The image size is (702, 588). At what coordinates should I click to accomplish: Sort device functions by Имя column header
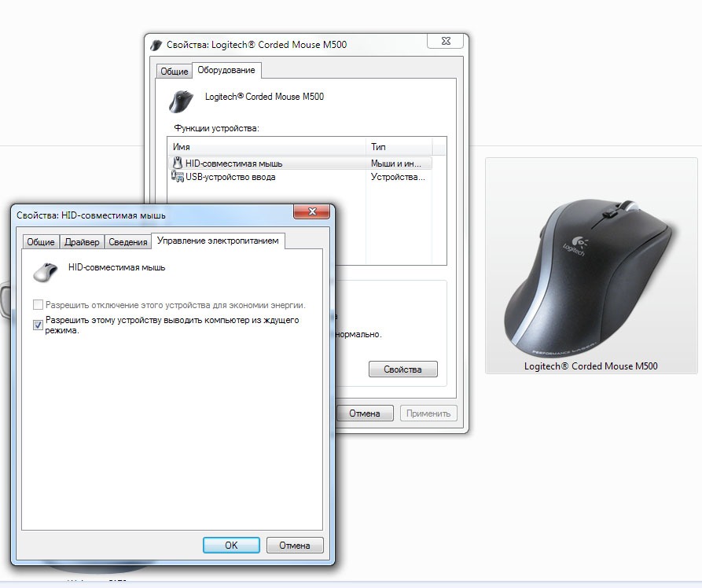click(x=267, y=146)
